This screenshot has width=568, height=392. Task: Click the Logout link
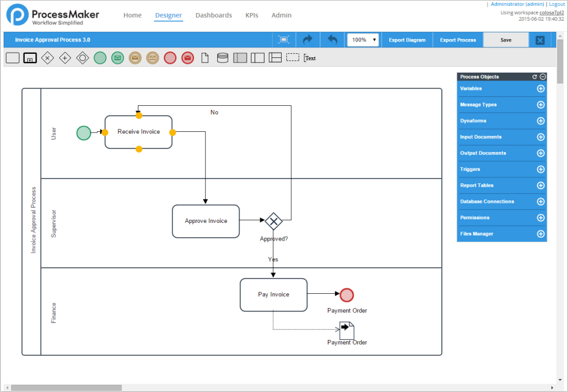(x=556, y=4)
